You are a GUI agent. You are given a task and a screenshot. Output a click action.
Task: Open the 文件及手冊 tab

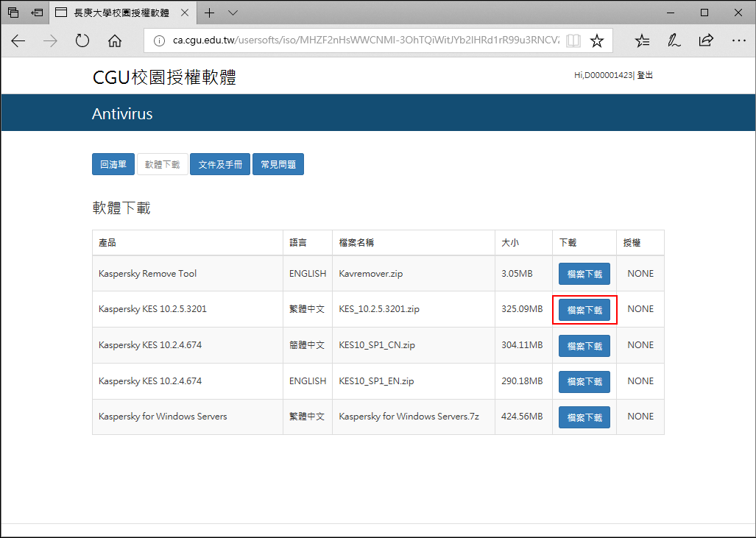point(220,164)
